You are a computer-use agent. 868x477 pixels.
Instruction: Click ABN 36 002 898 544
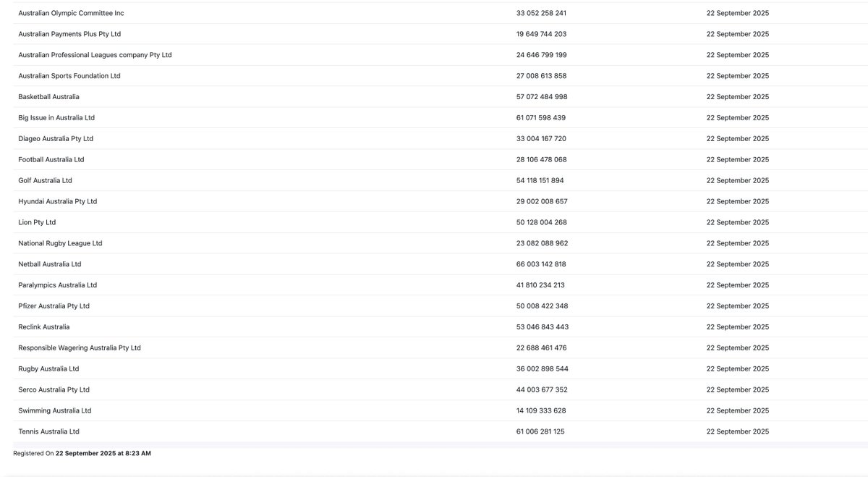pos(542,370)
